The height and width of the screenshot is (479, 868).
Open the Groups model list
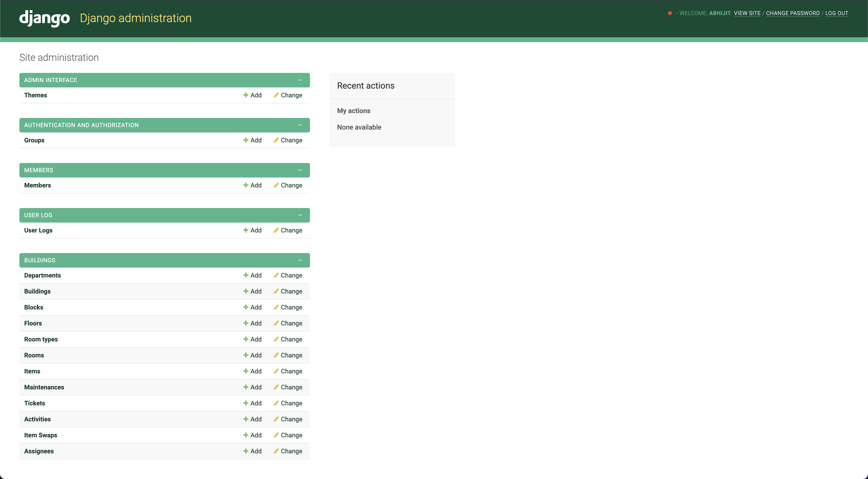pos(34,140)
